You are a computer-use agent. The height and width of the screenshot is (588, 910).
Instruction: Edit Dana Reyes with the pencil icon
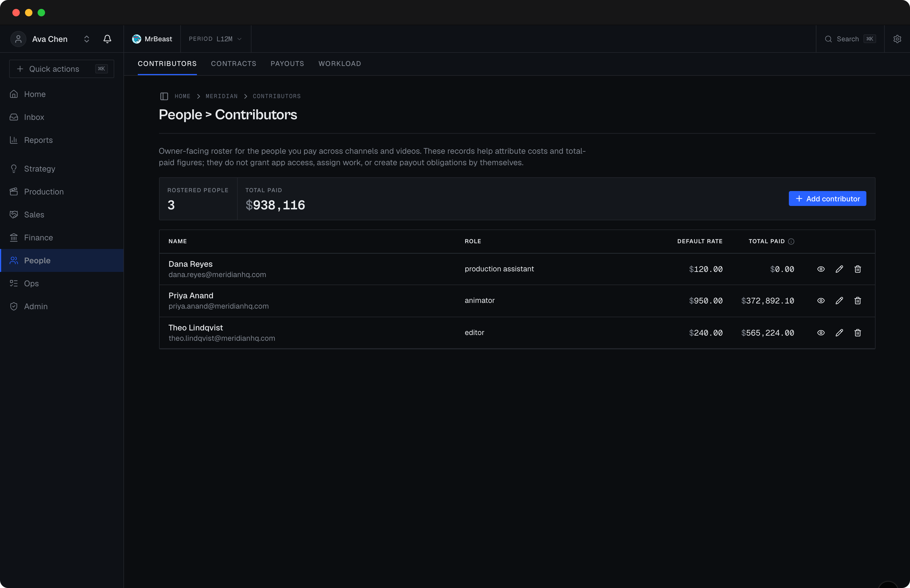pos(839,269)
